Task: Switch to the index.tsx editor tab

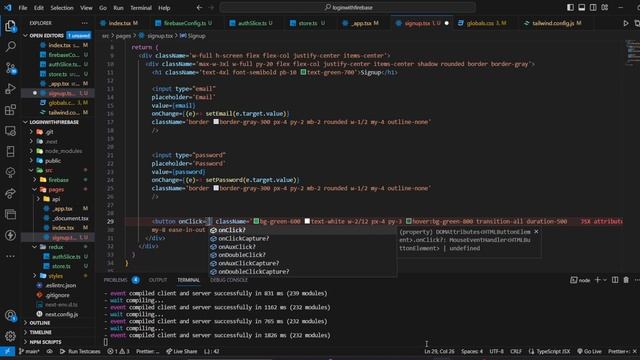Action: click(x=119, y=23)
